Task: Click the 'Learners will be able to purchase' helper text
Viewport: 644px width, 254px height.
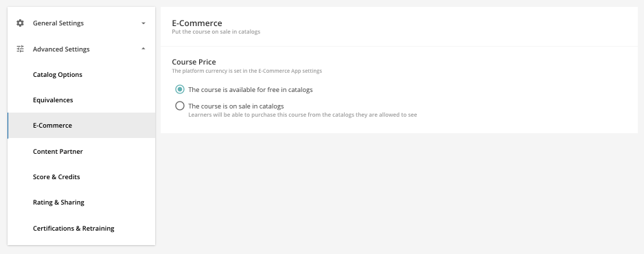Action: tap(302, 115)
